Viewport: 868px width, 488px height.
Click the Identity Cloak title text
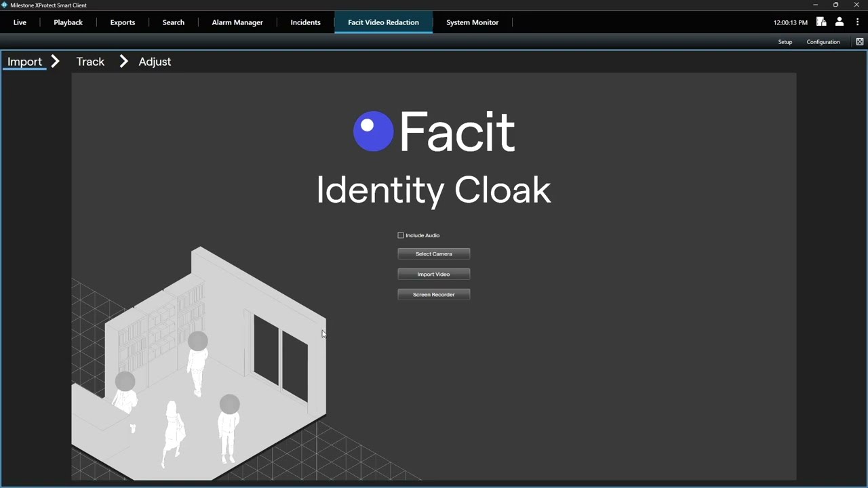coord(434,190)
